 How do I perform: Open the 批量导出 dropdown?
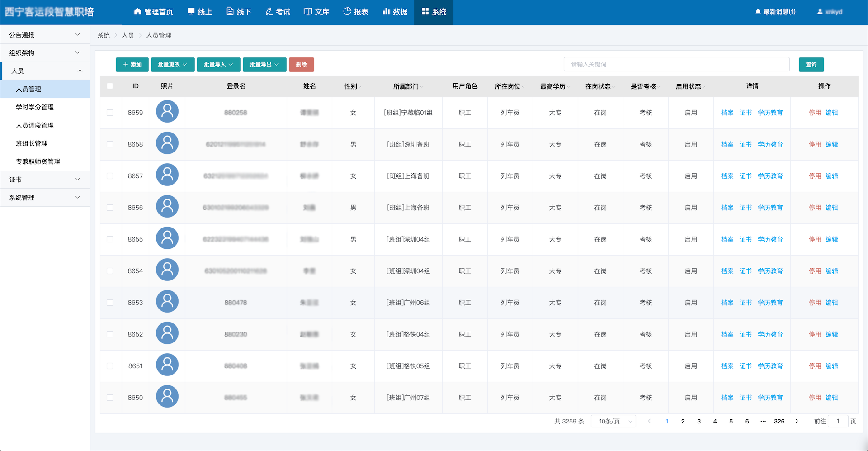coord(264,65)
